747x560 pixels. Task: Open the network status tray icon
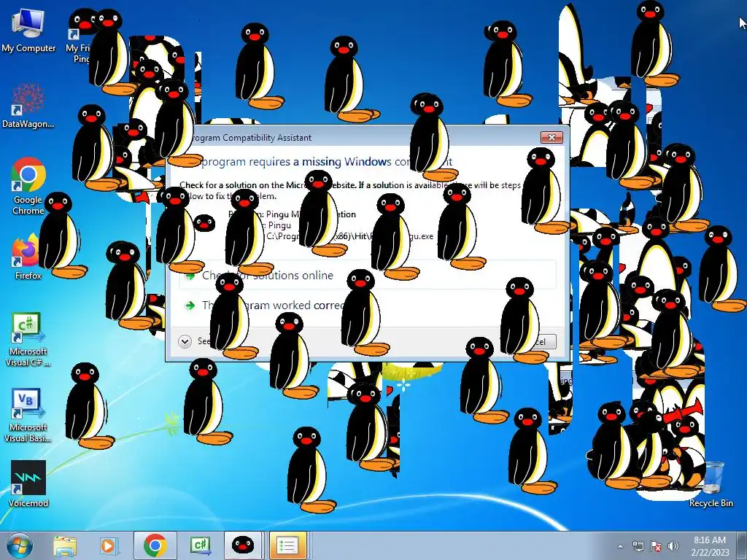coord(638,546)
